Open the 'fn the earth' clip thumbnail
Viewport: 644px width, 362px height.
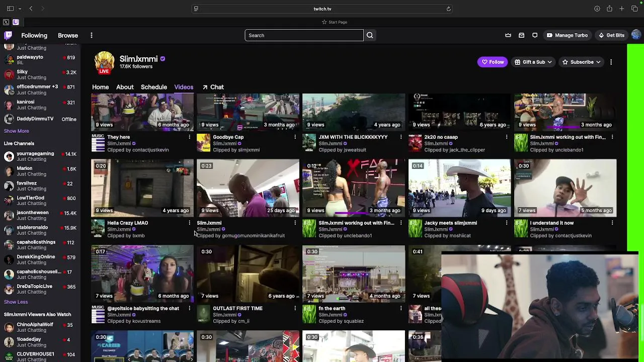click(354, 274)
